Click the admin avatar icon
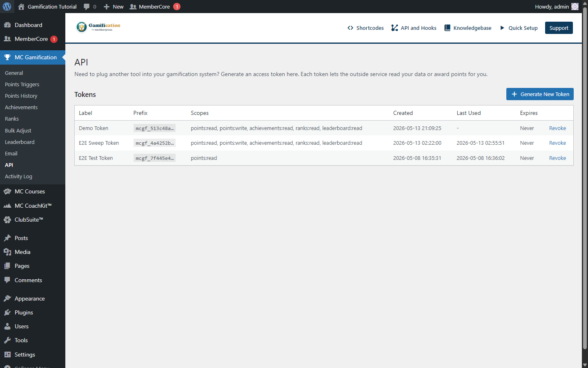 (x=575, y=7)
